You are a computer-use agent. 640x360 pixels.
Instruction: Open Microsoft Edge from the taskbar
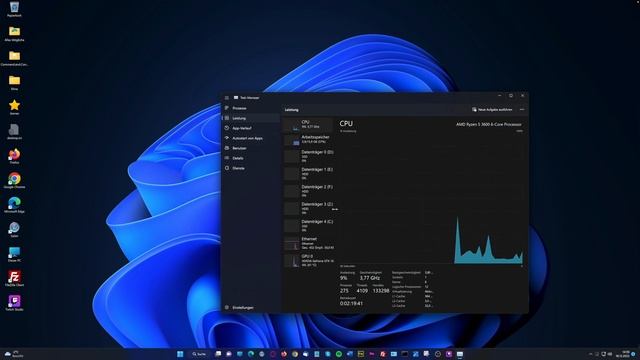click(x=251, y=354)
